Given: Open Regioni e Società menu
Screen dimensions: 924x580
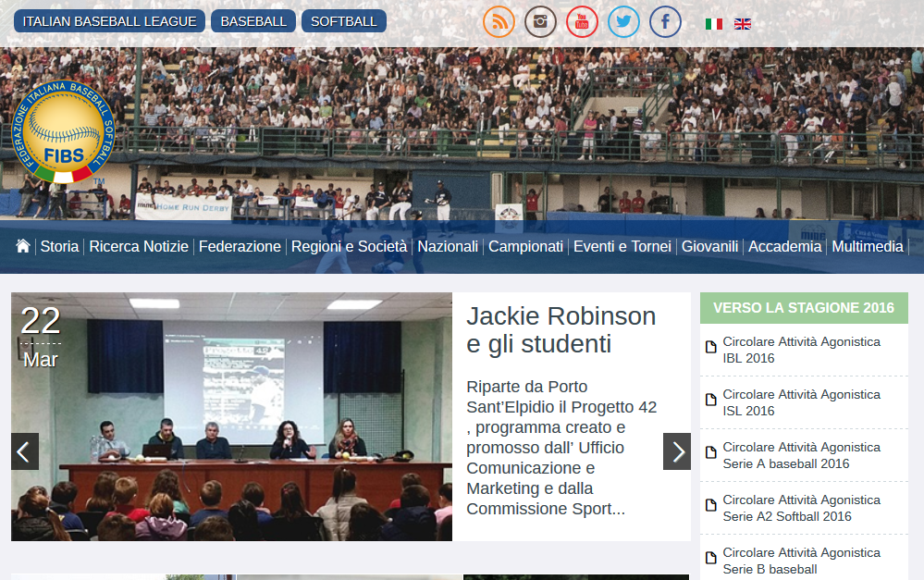Looking at the screenshot, I should 349,246.
